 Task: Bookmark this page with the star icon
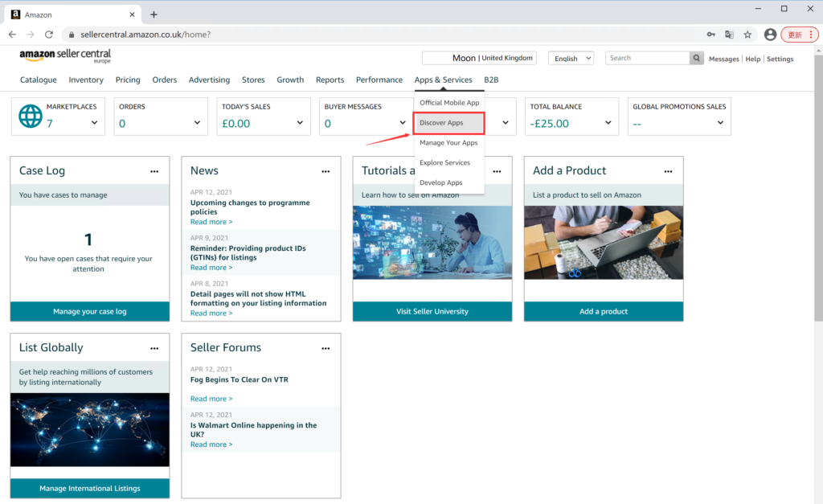pyautogui.click(x=747, y=35)
